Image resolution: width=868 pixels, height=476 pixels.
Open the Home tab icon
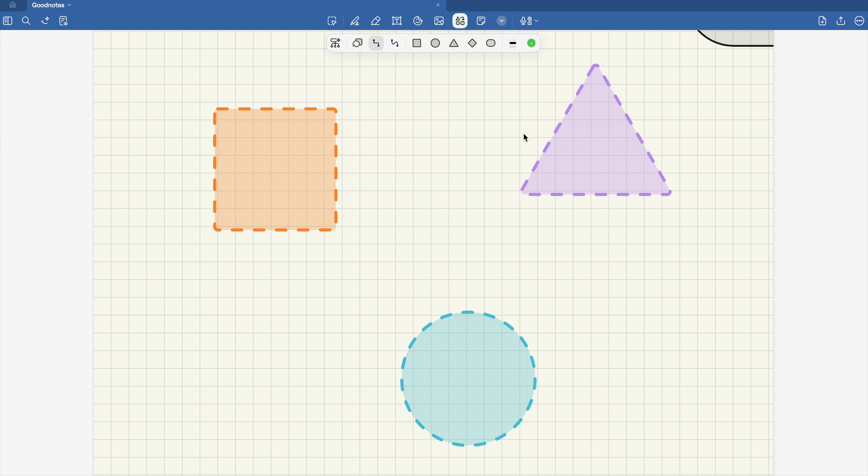click(13, 5)
